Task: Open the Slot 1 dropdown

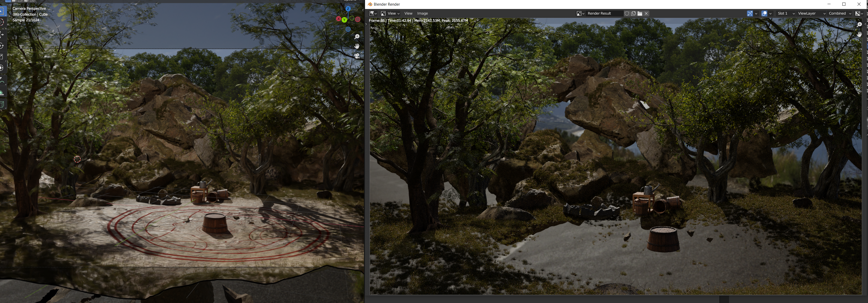Action: [x=786, y=14]
